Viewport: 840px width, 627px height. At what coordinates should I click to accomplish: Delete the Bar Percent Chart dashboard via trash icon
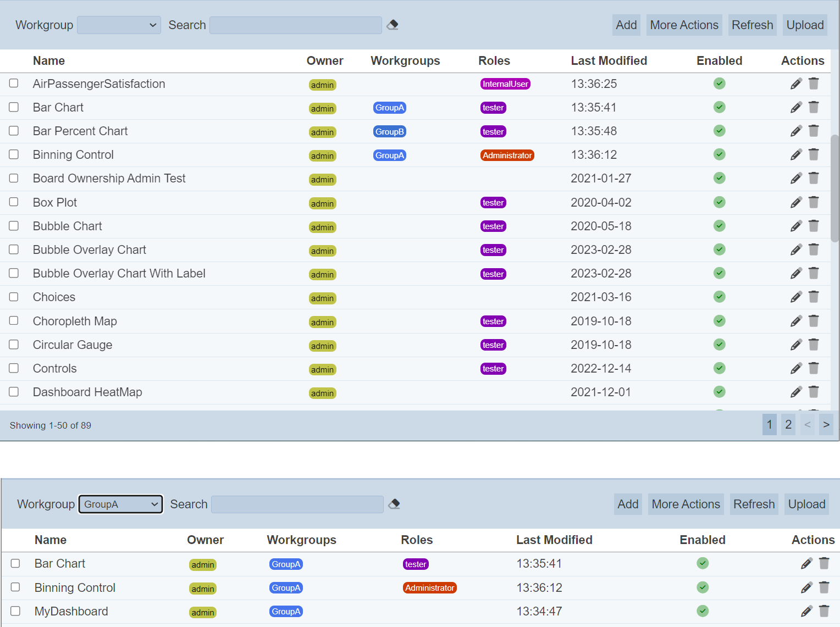(814, 131)
